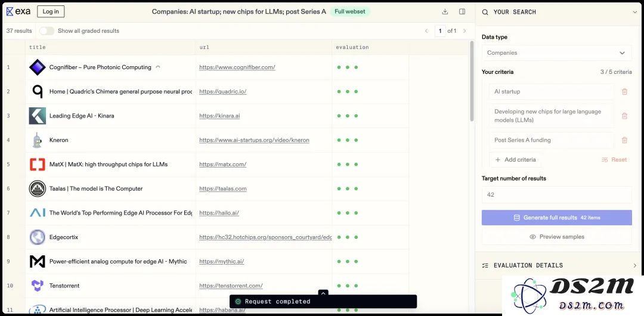
Task: Click the Log in button
Action: (x=51, y=11)
